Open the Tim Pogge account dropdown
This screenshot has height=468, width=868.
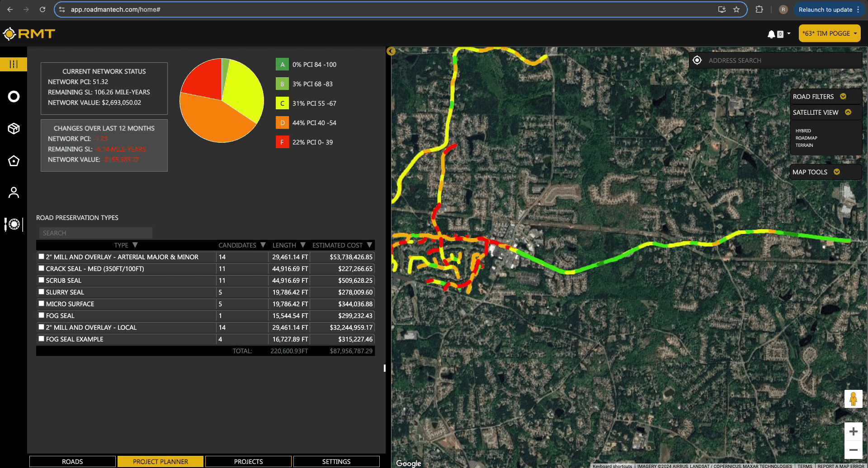(x=829, y=33)
